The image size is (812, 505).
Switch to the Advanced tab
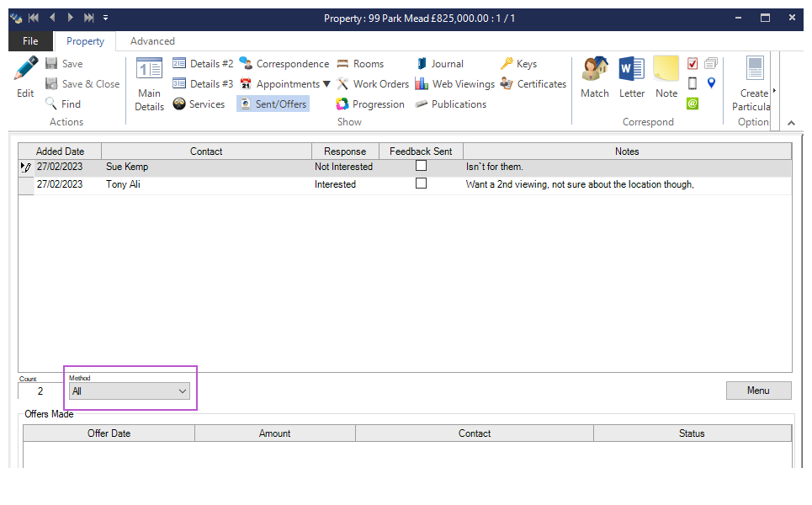coord(152,41)
